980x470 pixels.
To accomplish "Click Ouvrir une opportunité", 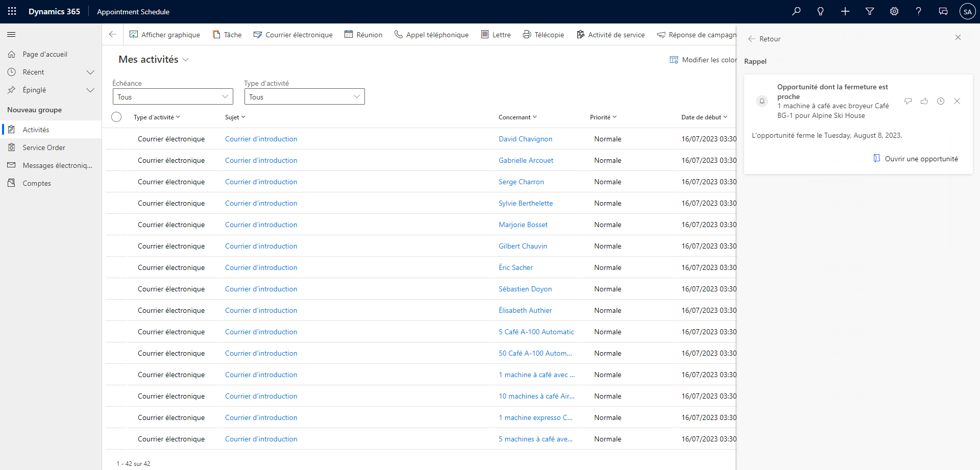I will [x=916, y=159].
